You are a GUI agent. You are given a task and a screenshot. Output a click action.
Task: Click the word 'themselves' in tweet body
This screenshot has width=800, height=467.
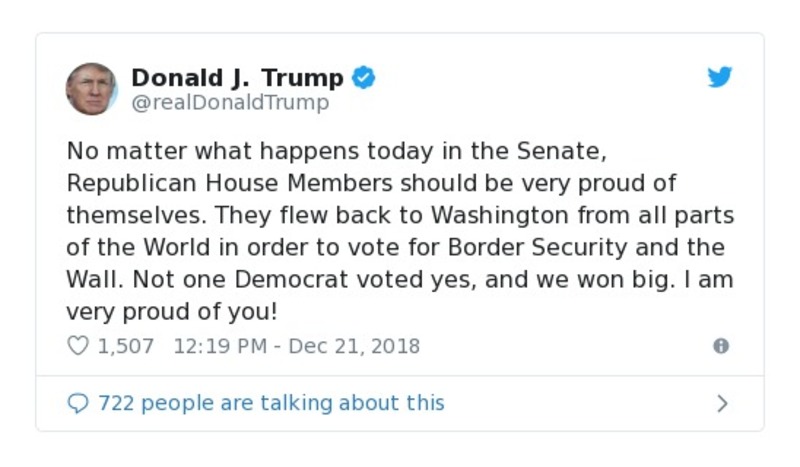tap(123, 216)
